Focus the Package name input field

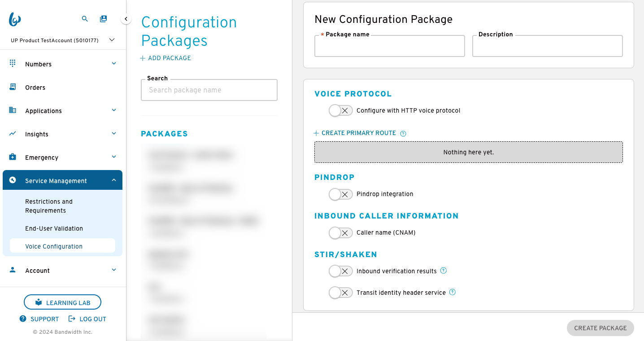(390, 46)
